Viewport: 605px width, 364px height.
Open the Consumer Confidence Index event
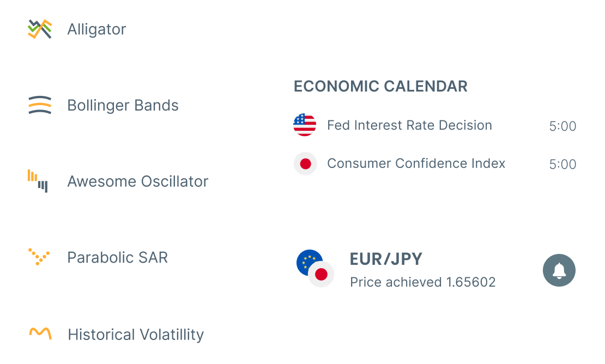[x=416, y=163]
